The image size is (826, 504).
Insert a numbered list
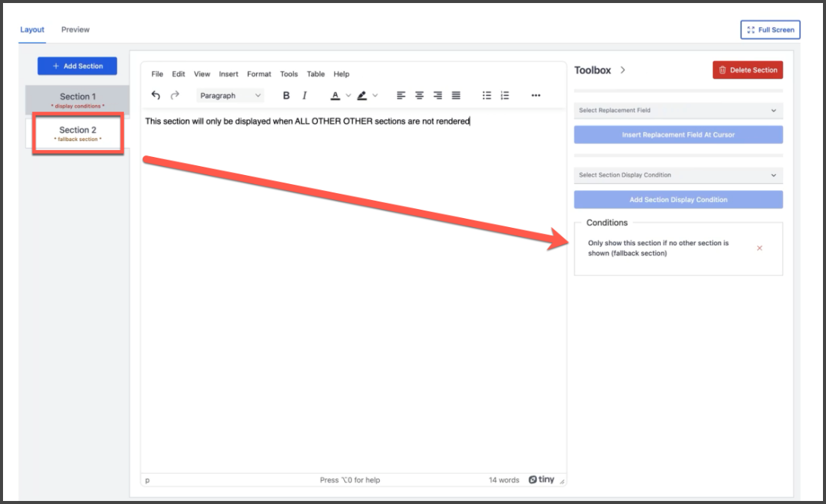505,96
